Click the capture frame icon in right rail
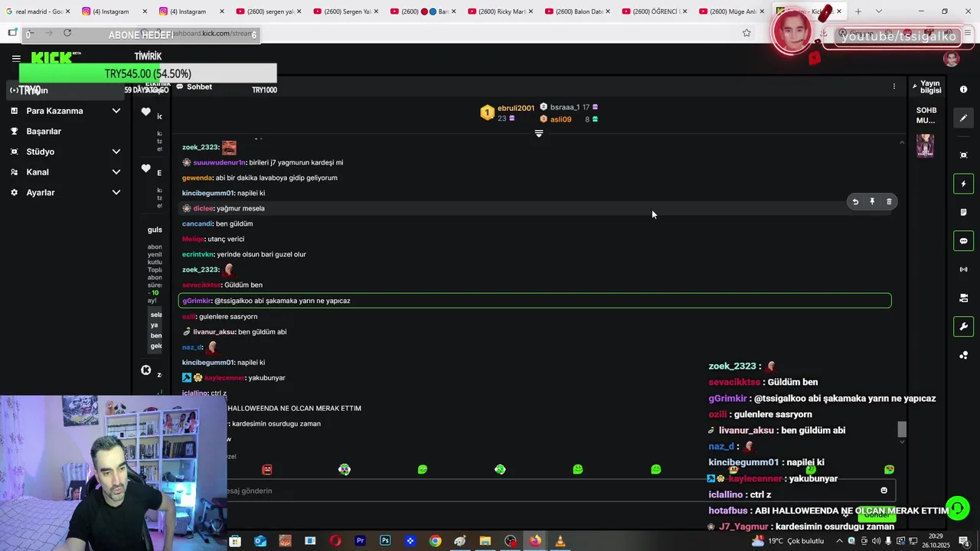Image resolution: width=980 pixels, height=551 pixels. point(964,155)
